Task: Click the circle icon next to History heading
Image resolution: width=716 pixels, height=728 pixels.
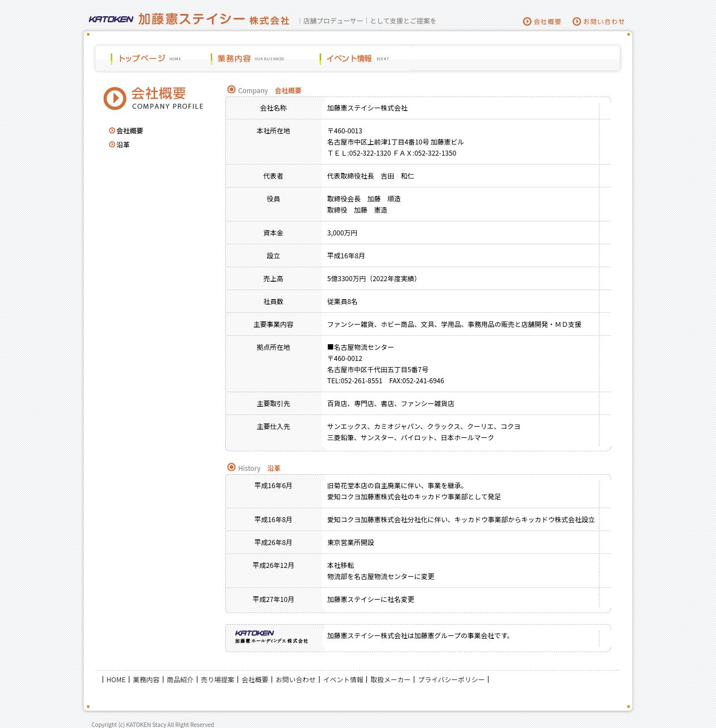Action: [x=231, y=467]
